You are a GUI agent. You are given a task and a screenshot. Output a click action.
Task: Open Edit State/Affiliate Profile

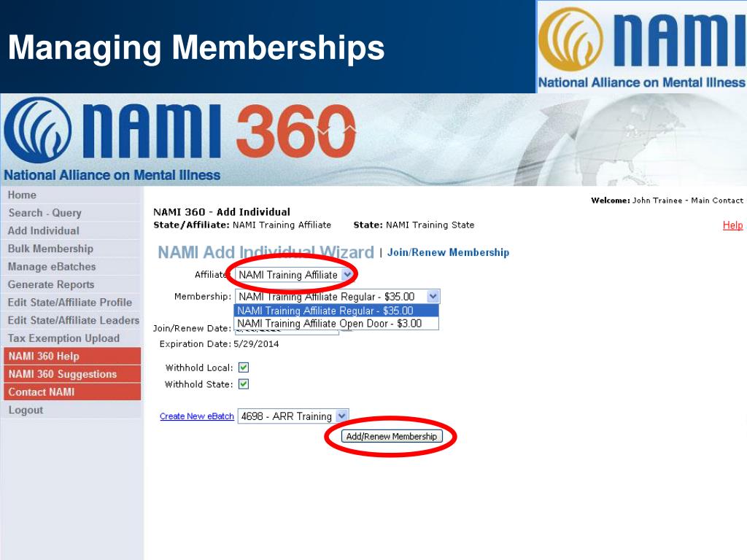tap(69, 303)
